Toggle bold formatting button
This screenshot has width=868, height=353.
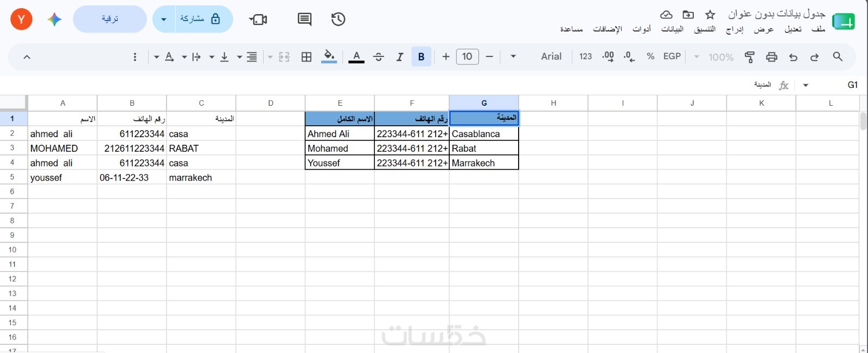(422, 57)
